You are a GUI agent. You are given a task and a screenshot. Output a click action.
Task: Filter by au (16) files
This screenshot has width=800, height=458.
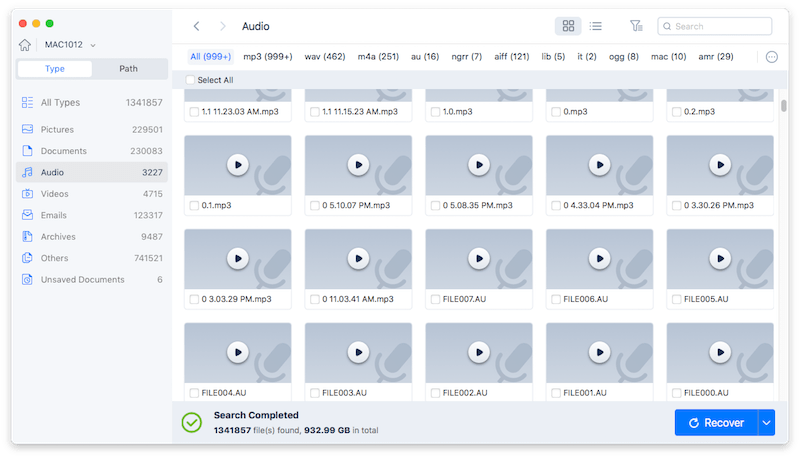pos(425,57)
